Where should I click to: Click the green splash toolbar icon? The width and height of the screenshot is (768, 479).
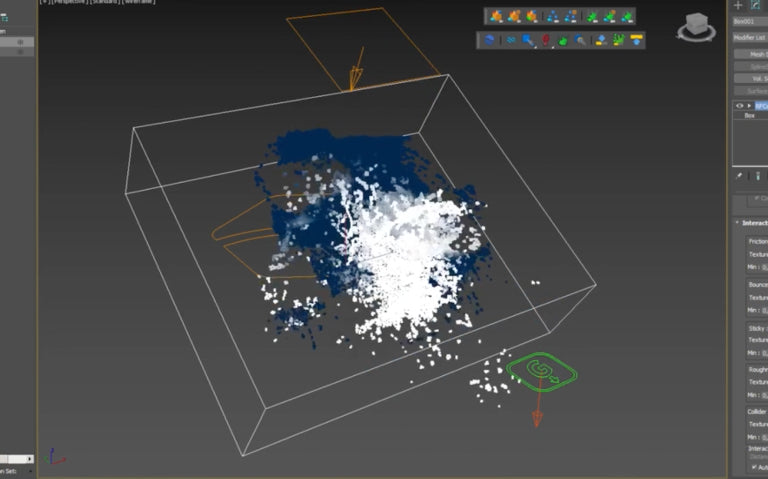619,40
